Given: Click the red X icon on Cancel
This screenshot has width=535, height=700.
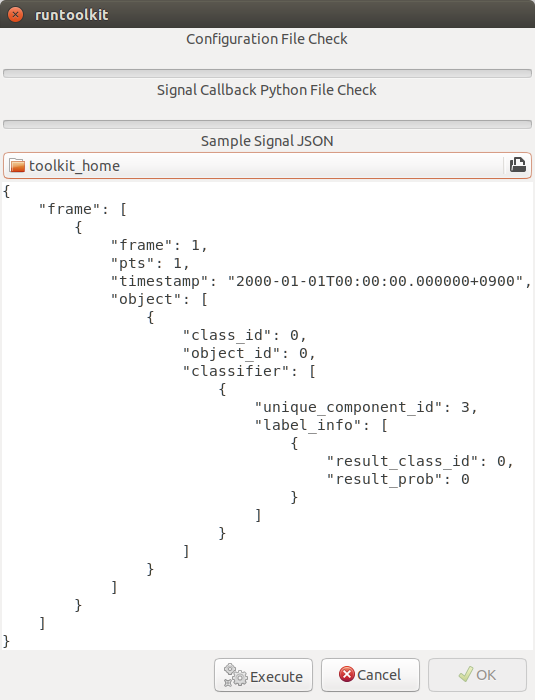Looking at the screenshot, I should pyautogui.click(x=347, y=674).
